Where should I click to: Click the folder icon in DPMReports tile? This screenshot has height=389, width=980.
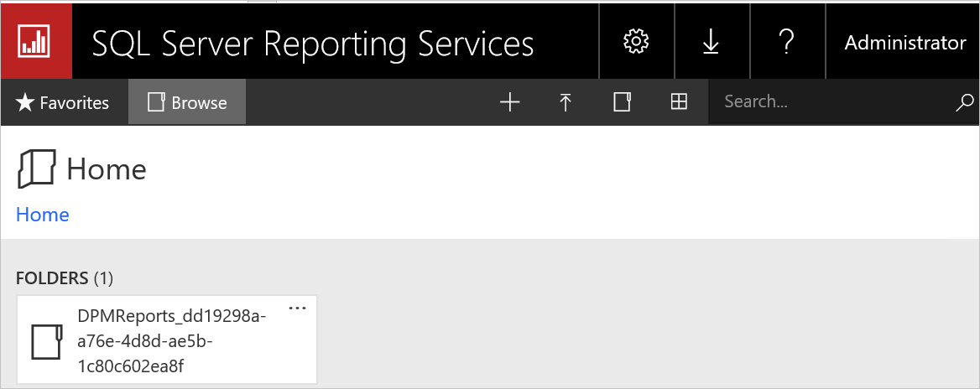click(x=47, y=341)
